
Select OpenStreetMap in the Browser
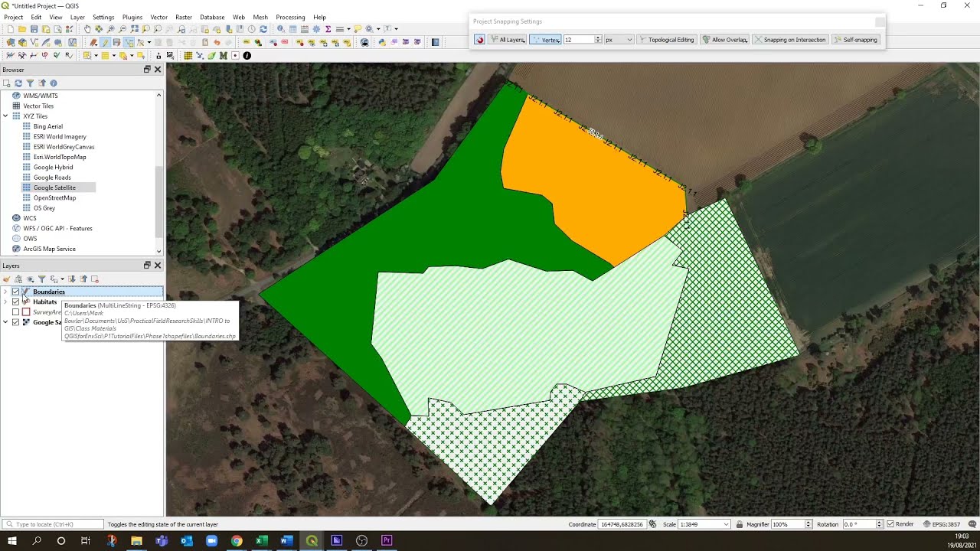54,197
